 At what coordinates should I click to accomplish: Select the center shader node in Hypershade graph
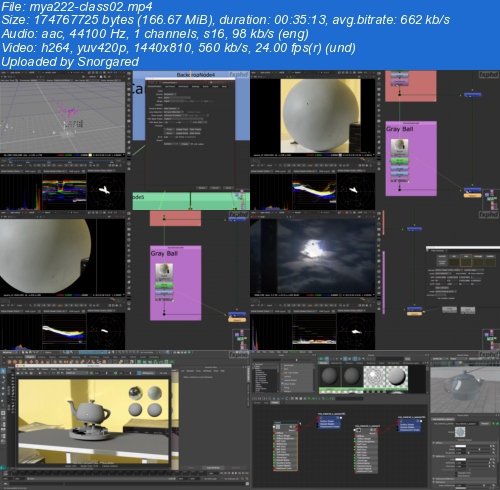(x=366, y=451)
